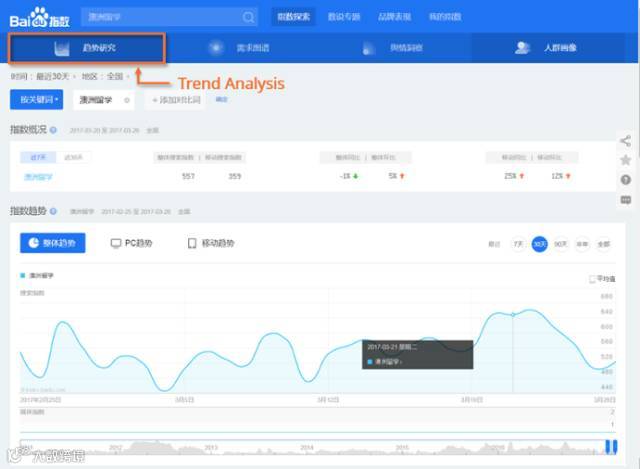The width and height of the screenshot is (640, 469).
Task: Toggle the 平均值 average checkbox
Action: tap(592, 279)
